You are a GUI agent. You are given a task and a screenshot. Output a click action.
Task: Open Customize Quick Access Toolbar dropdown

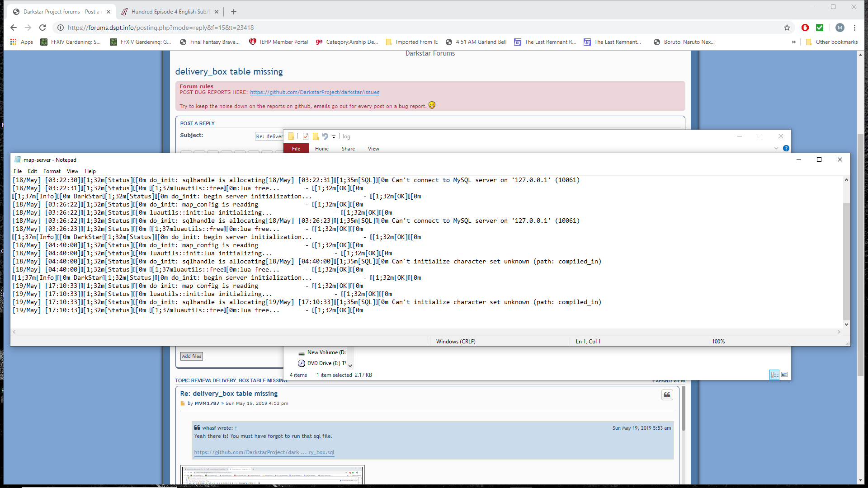[x=334, y=136]
